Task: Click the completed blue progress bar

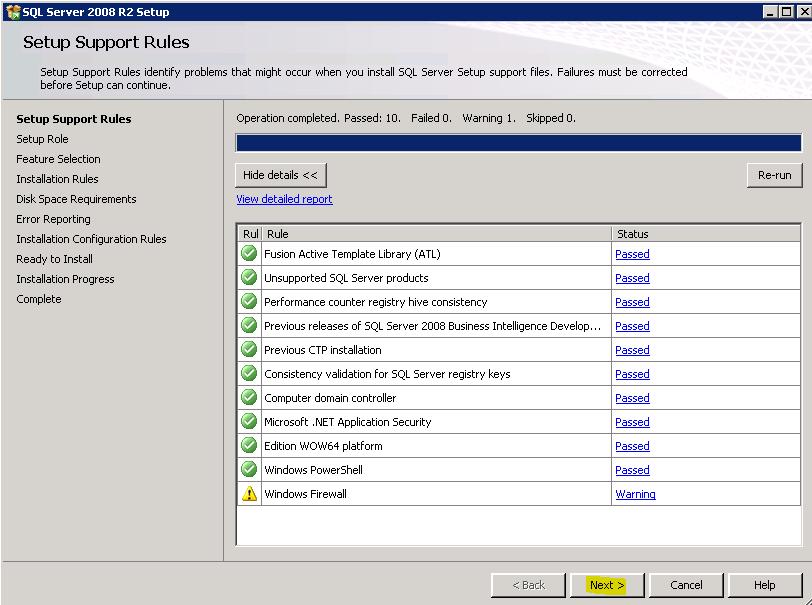Action: [x=518, y=143]
